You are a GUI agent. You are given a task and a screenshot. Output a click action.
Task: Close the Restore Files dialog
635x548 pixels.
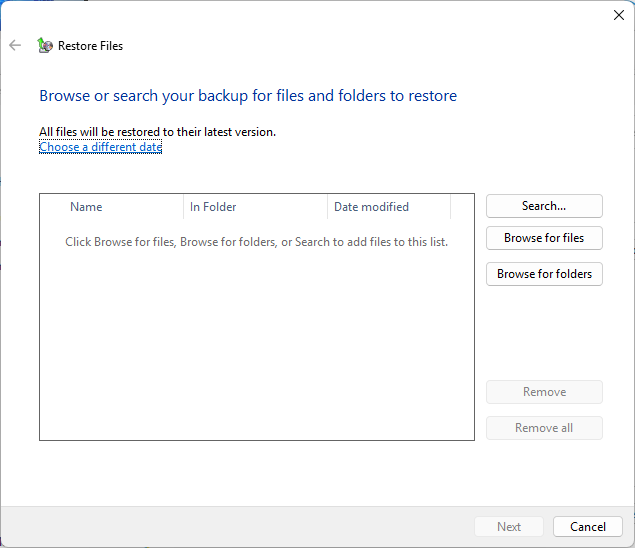point(618,15)
